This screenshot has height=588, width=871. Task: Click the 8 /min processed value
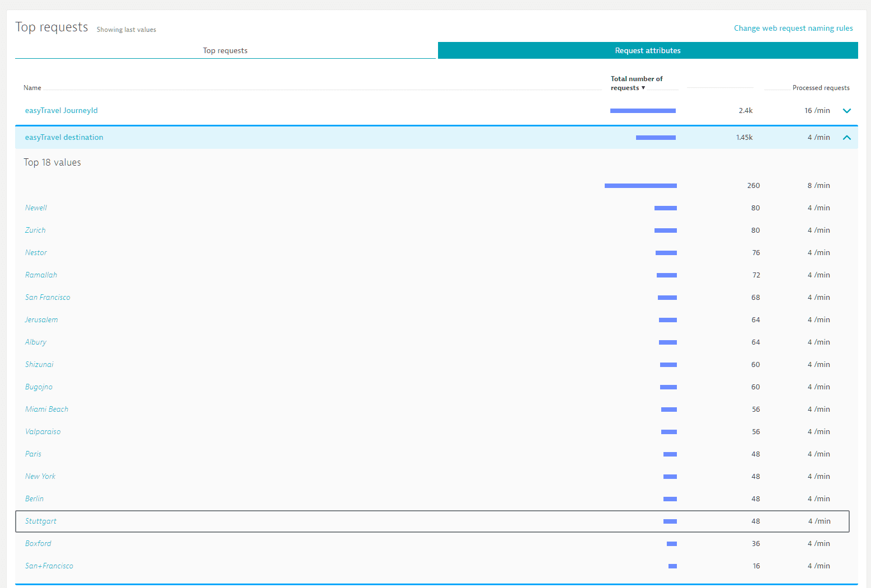click(x=819, y=186)
